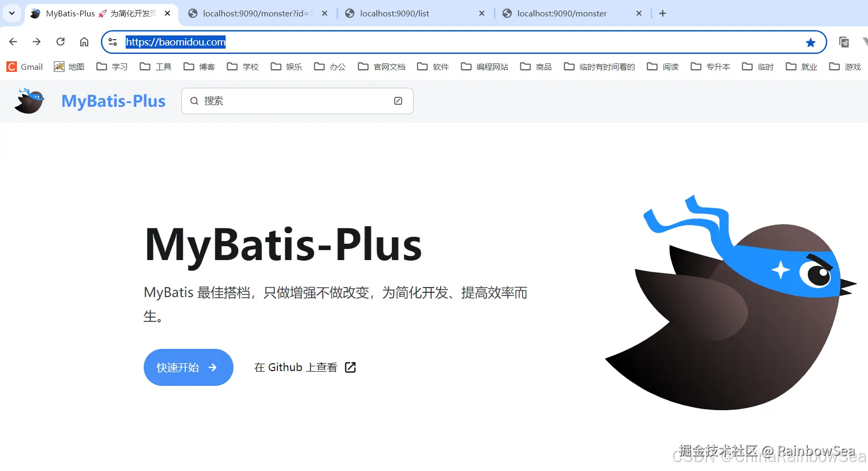Expand the 办公 bookmark folder
The image size is (868, 471).
(x=330, y=67)
